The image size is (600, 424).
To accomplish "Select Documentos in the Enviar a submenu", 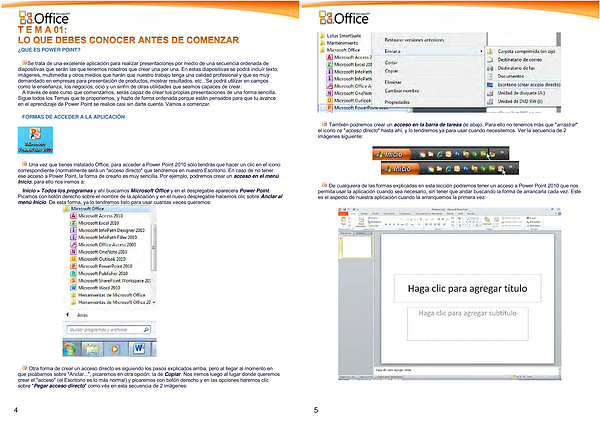I will (506, 77).
